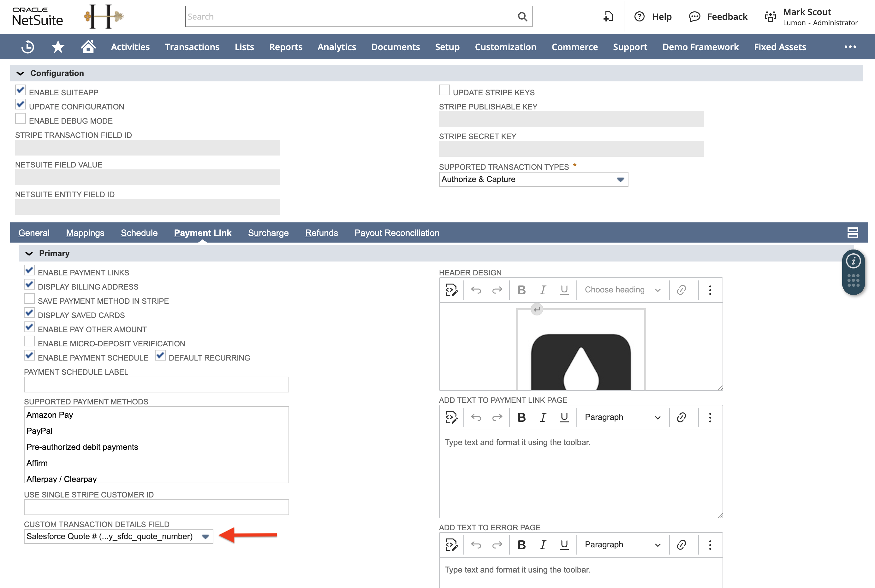Viewport: 875px width, 588px height.
Task: Uncheck Enable SuiteApp
Action: (x=20, y=90)
